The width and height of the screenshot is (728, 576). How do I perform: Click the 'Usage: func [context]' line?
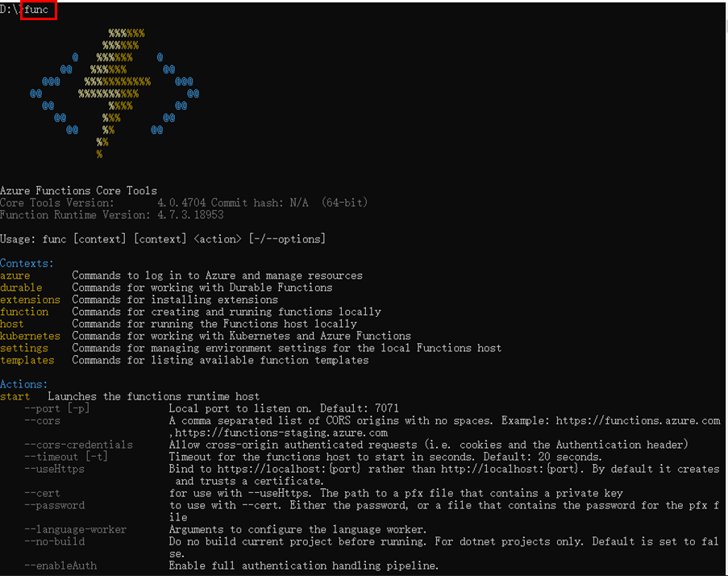pos(163,238)
